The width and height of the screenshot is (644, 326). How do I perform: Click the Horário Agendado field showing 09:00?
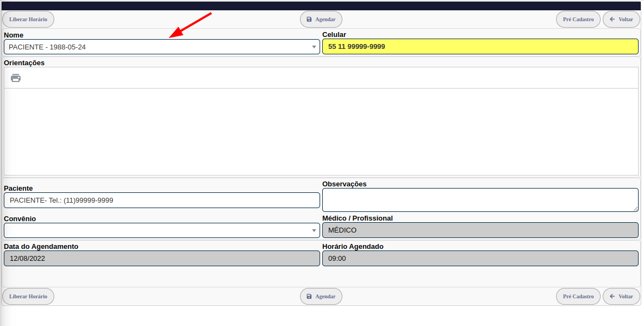click(480, 259)
